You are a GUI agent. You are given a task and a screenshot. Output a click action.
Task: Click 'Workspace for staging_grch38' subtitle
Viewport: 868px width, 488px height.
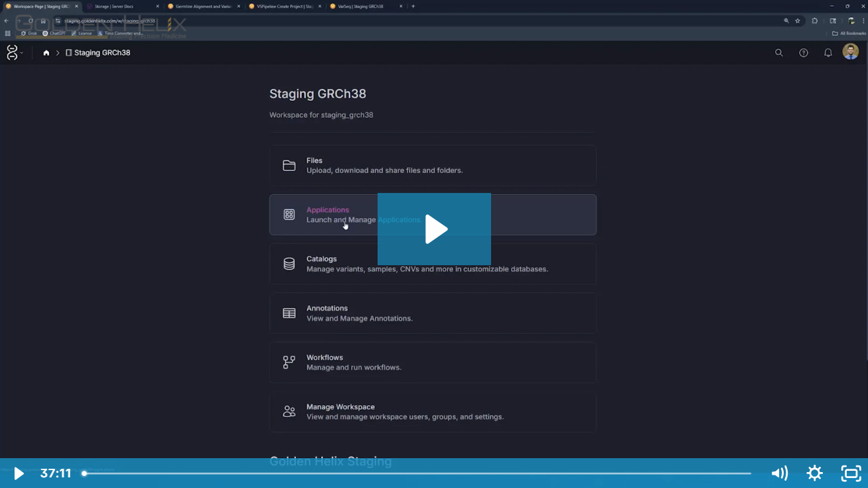321,115
